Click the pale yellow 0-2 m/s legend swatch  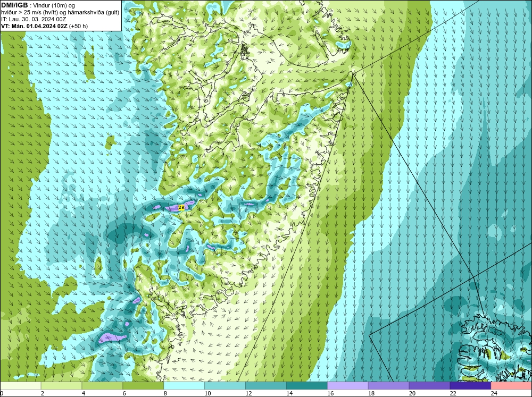[20, 386]
